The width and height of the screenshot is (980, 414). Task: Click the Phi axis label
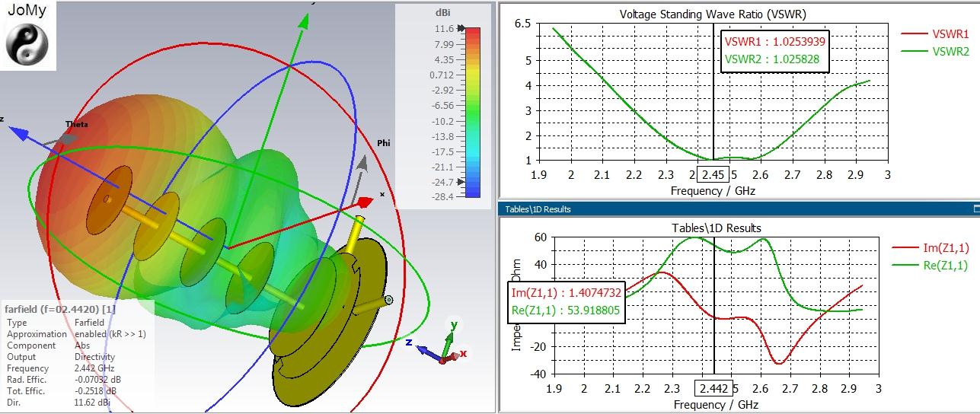(x=385, y=142)
